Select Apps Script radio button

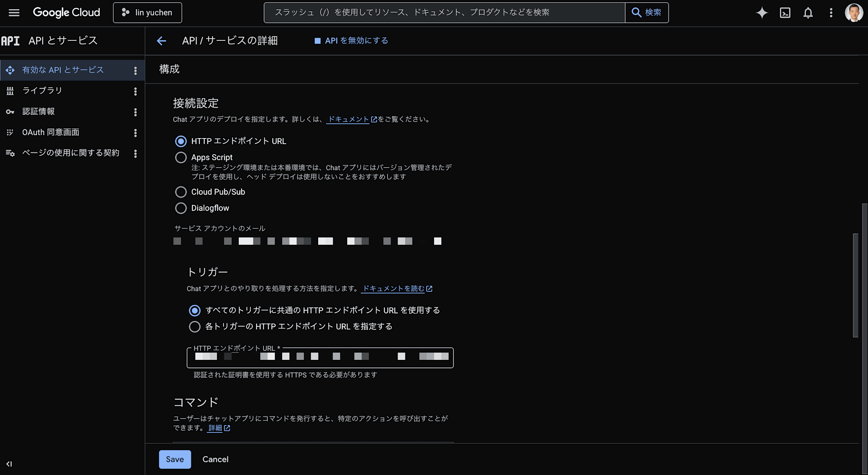pos(181,158)
